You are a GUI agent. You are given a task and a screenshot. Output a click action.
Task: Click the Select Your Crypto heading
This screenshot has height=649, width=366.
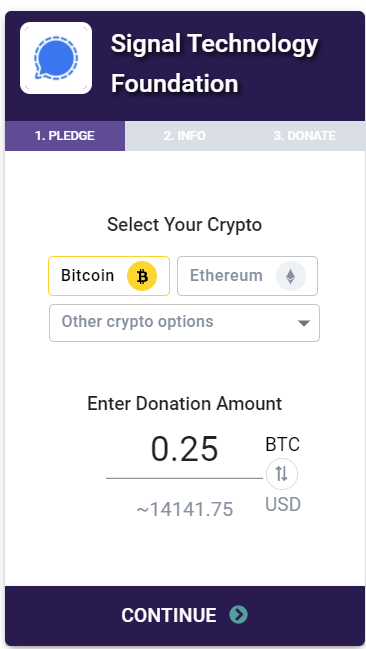(185, 225)
